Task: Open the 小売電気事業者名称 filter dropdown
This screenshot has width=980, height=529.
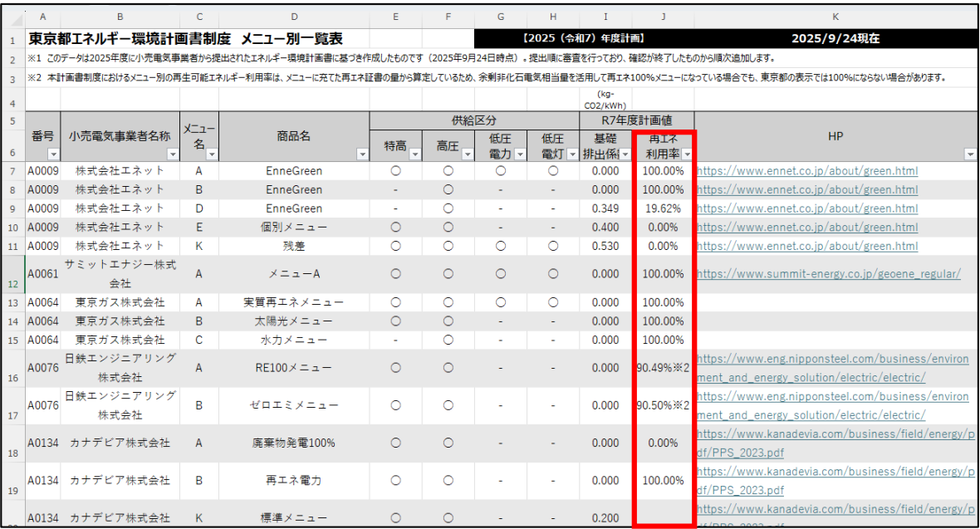Action: 173,154
